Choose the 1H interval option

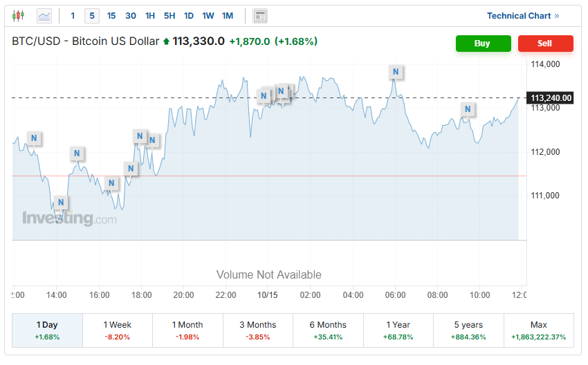click(150, 15)
